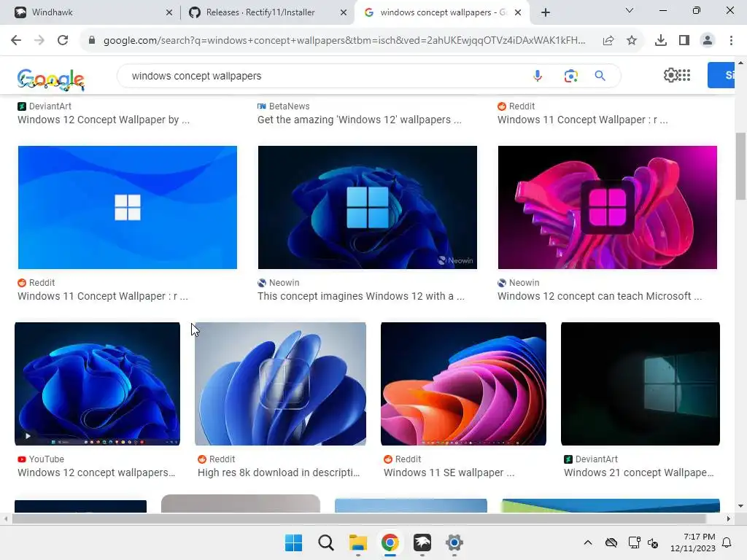Open Neowin dark blue bloom thumbnail
This screenshot has height=560, width=747.
click(x=368, y=208)
